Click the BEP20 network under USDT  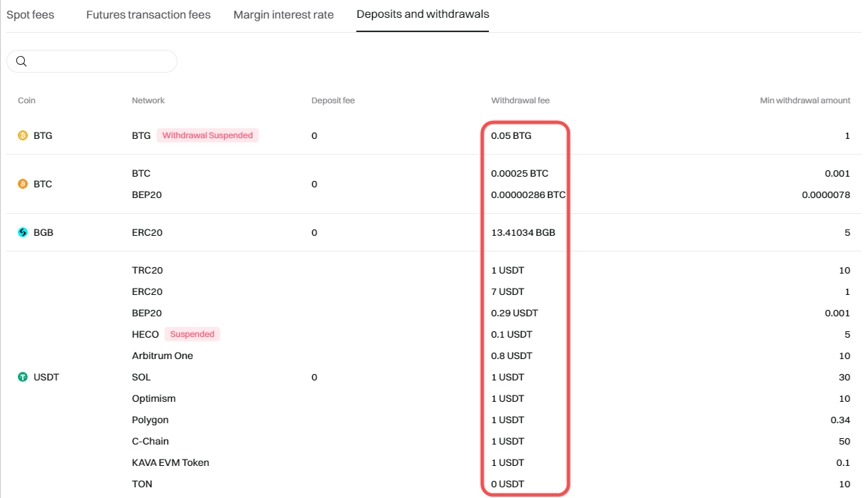pos(147,313)
